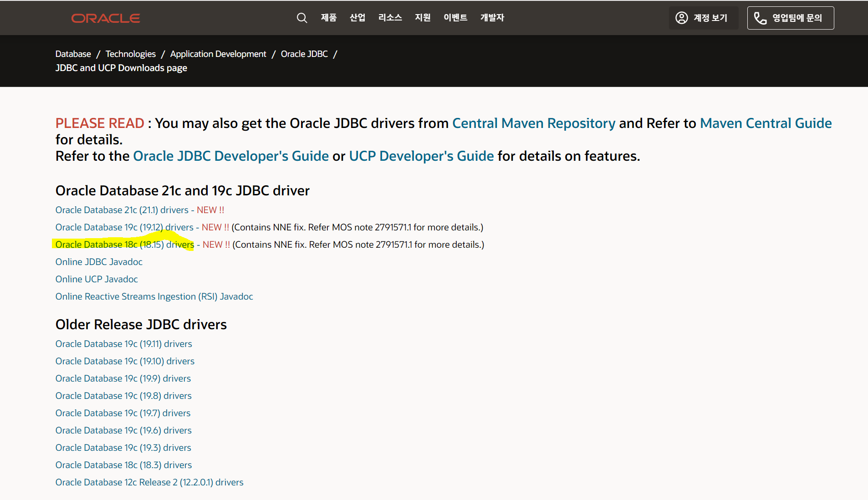Open Online Reactive Streams Ingestion (RSI) Javadoc
868x500 pixels.
tap(154, 296)
